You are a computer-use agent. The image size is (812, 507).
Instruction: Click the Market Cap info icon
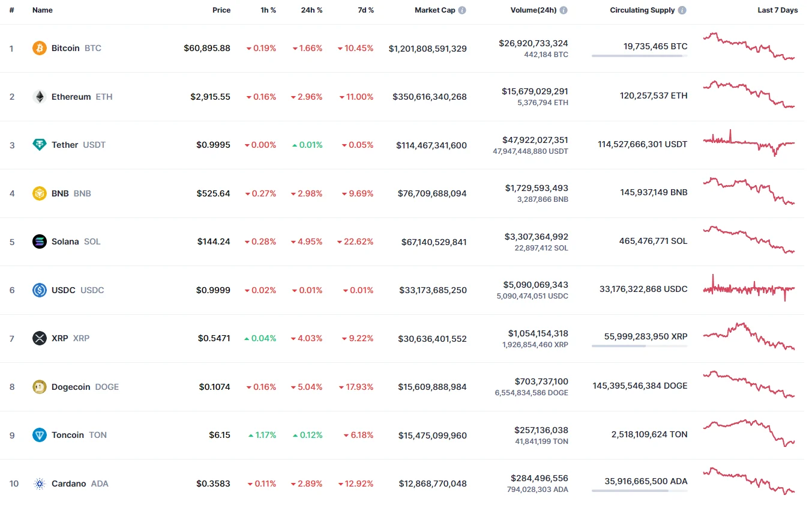click(462, 10)
